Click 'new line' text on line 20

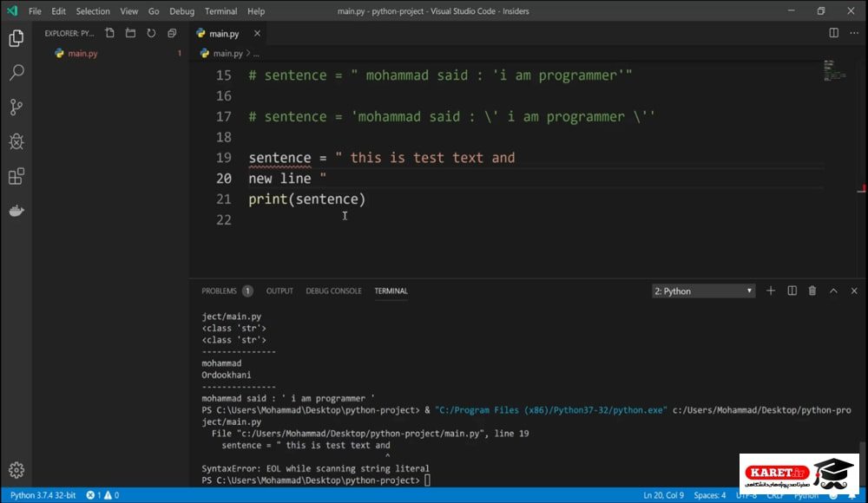(x=279, y=179)
